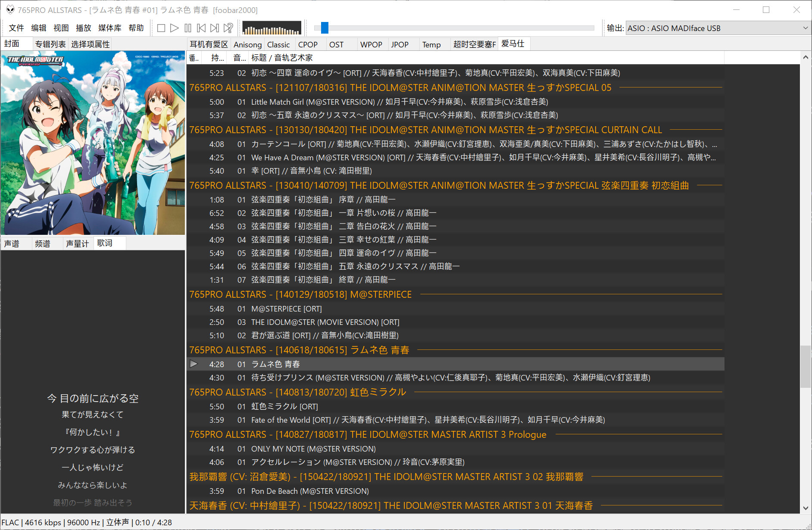
Task: Select the ラムネ色 青春 album group header
Action: 456,350
